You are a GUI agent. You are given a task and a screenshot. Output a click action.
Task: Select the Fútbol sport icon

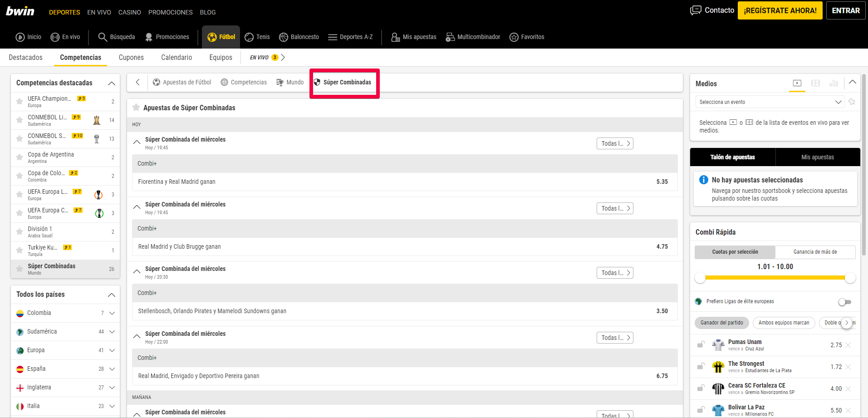(x=212, y=37)
